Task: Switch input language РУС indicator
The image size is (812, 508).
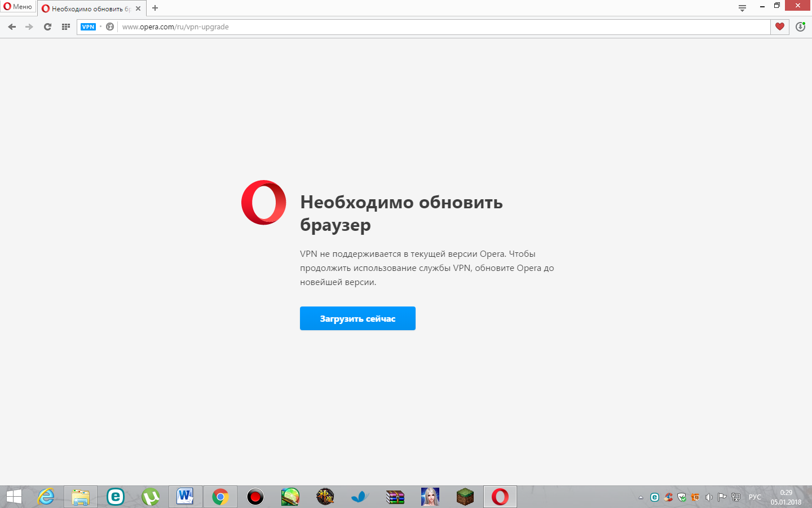Action: 755,497
